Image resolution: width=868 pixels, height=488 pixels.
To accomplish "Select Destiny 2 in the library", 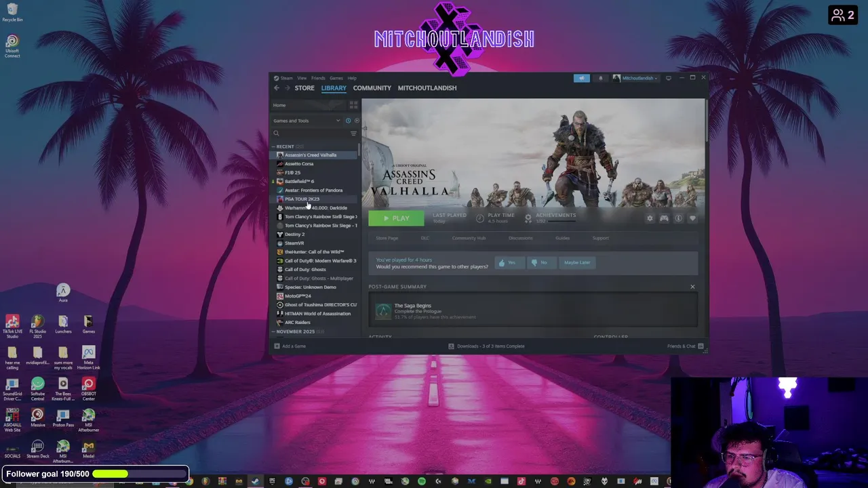I will pyautogui.click(x=294, y=235).
